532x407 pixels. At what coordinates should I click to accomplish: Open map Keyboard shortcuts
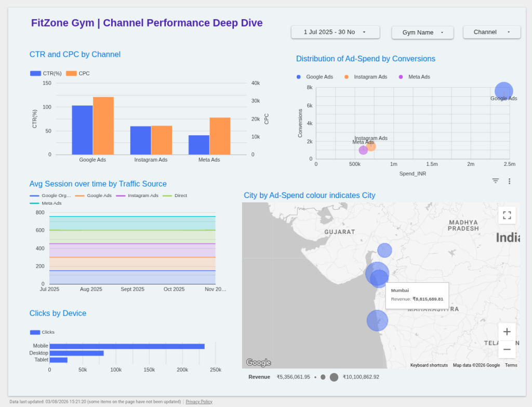[429, 365]
